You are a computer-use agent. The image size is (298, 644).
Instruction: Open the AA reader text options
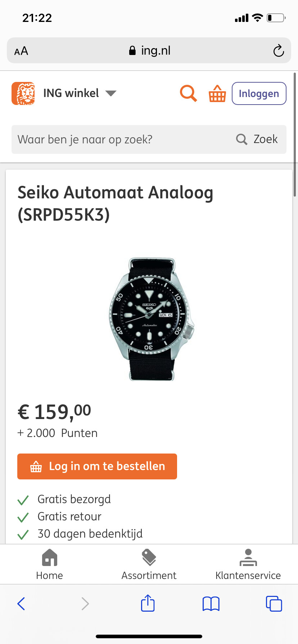click(21, 51)
